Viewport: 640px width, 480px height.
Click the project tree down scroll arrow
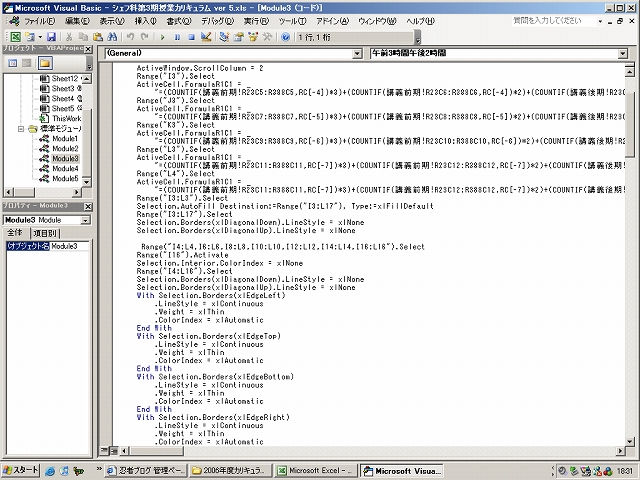click(x=87, y=182)
